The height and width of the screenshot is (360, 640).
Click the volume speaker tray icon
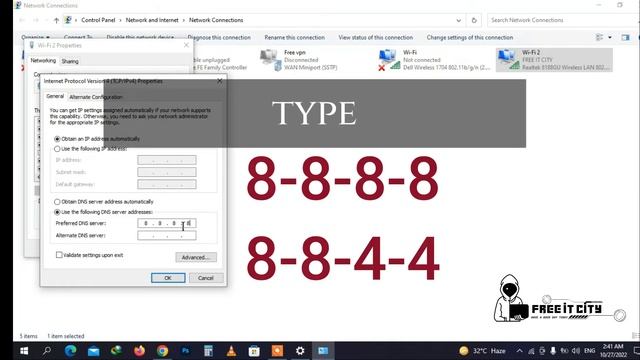(576, 351)
